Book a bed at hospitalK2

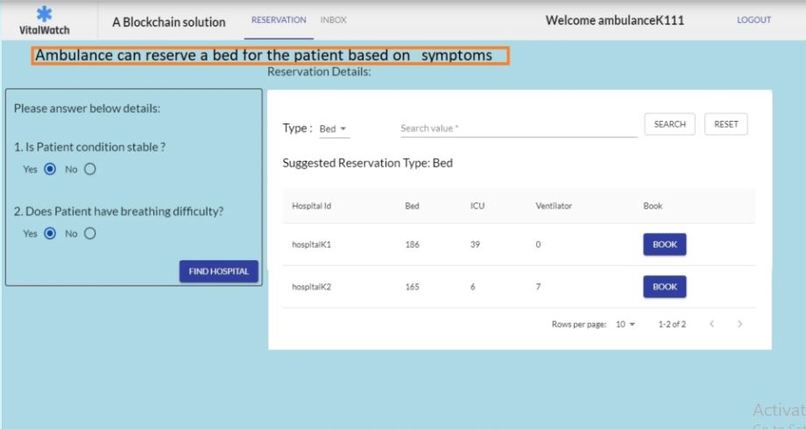[x=665, y=287]
